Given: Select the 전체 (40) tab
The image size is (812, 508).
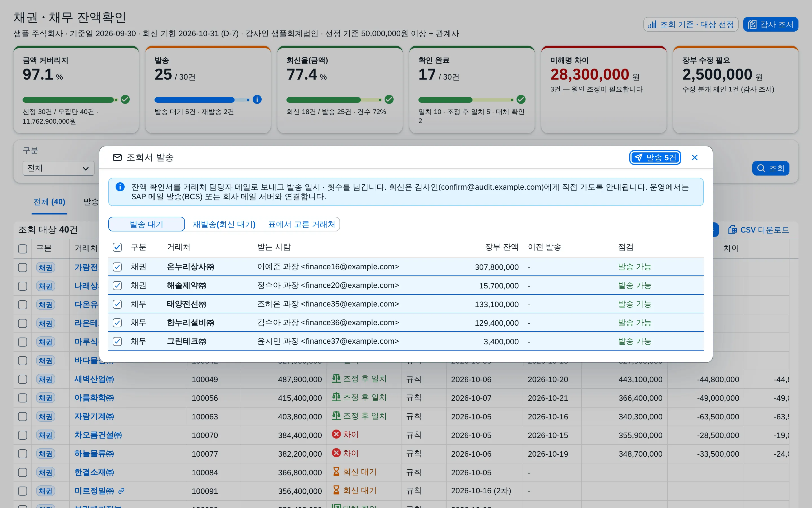Looking at the screenshot, I should tap(49, 202).
